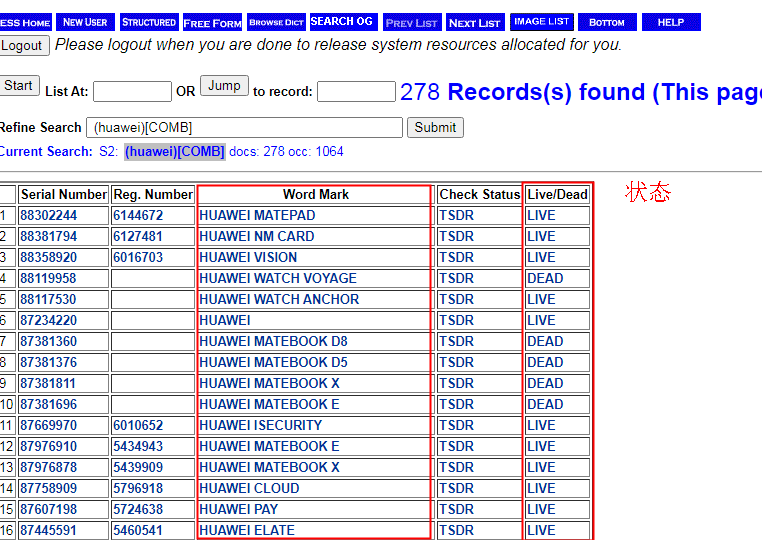Open the plain HUAWEI word mark
The height and width of the screenshot is (540, 762).
coord(225,320)
